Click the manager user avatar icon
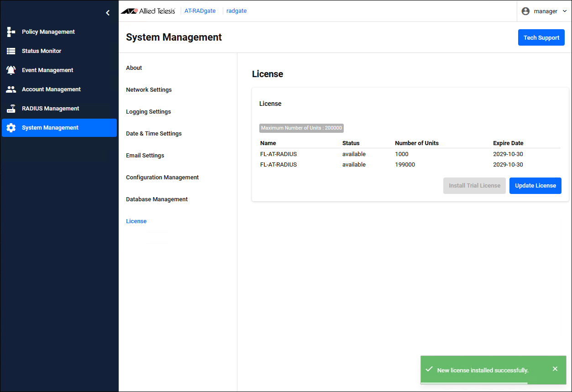 pyautogui.click(x=525, y=11)
